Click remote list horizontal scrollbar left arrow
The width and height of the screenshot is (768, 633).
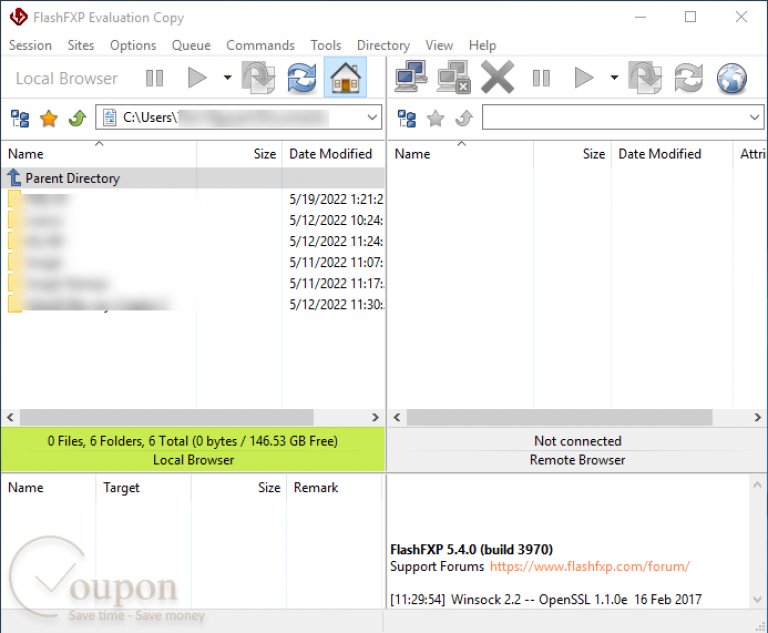pyautogui.click(x=397, y=417)
